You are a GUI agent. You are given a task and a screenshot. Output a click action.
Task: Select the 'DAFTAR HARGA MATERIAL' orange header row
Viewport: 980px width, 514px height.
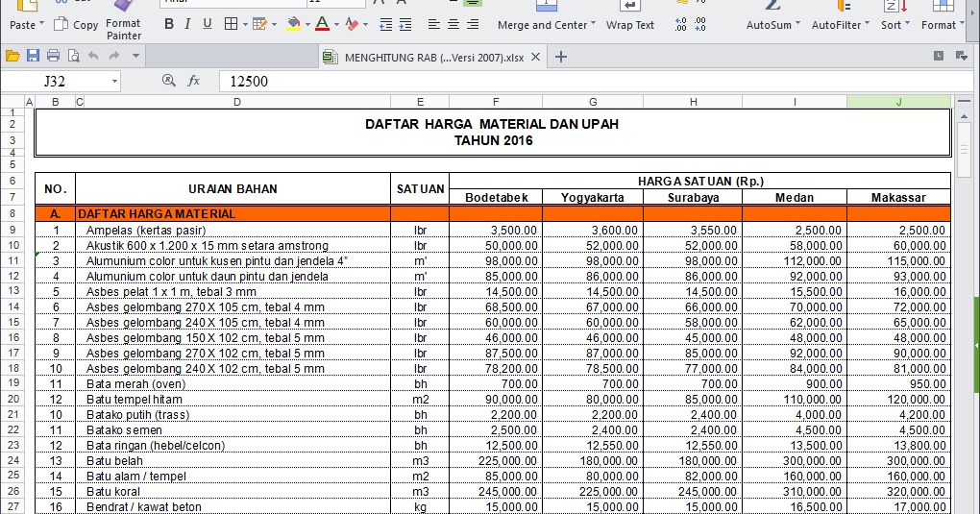pyautogui.click(x=493, y=214)
